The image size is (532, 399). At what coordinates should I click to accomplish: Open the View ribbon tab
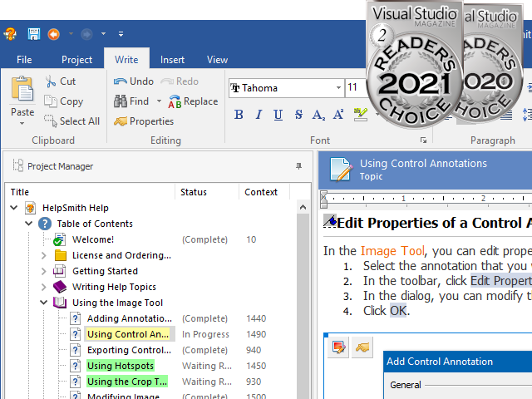pos(217,60)
